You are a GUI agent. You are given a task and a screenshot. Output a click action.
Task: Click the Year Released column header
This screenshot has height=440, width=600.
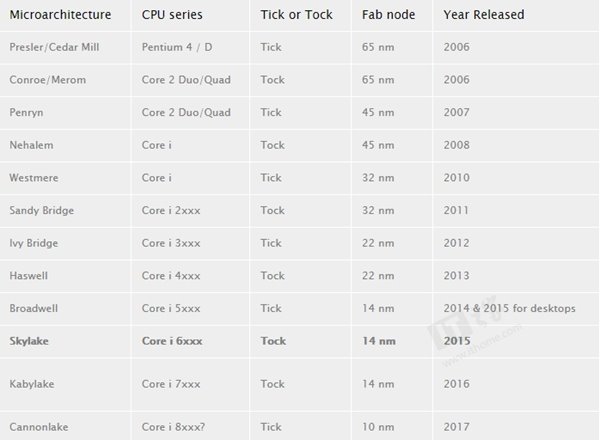pos(484,15)
